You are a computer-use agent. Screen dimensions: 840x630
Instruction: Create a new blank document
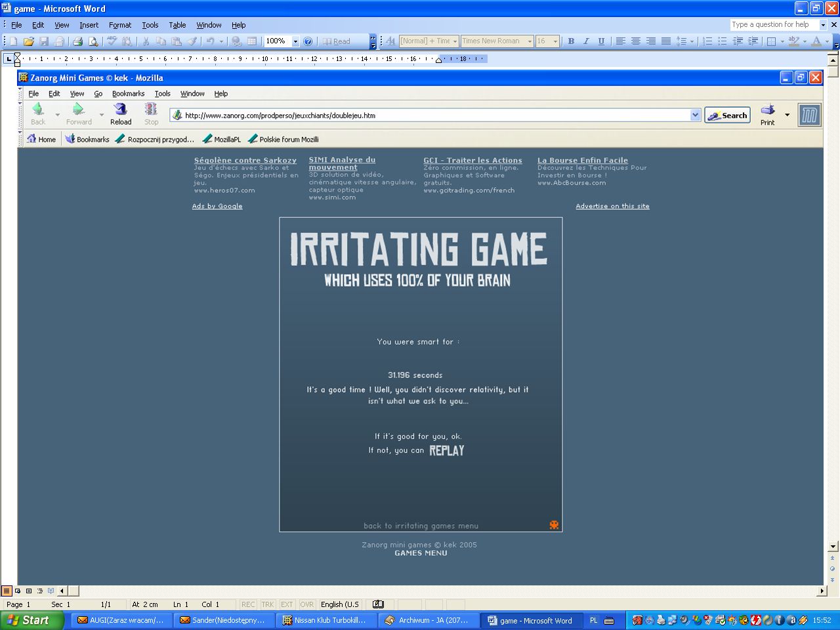[13, 41]
